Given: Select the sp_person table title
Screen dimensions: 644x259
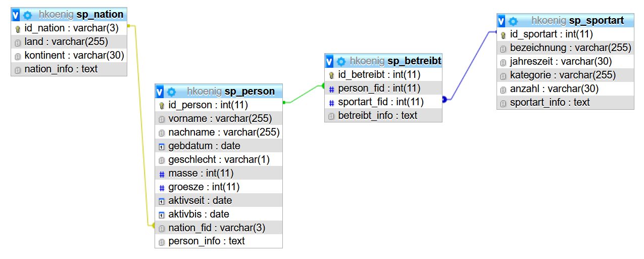Looking at the screenshot, I should (251, 92).
